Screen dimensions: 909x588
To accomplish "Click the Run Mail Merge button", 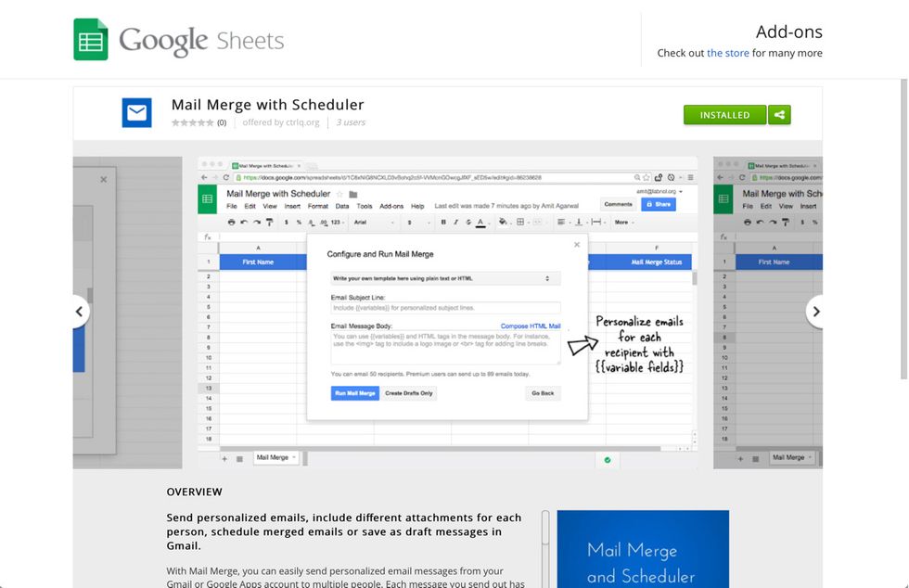I will [355, 392].
